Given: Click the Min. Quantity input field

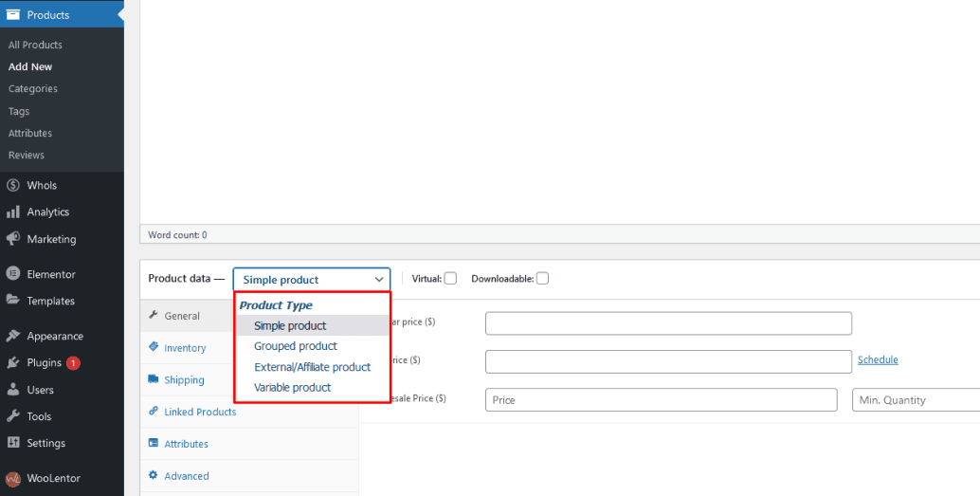Looking at the screenshot, I should tap(916, 399).
